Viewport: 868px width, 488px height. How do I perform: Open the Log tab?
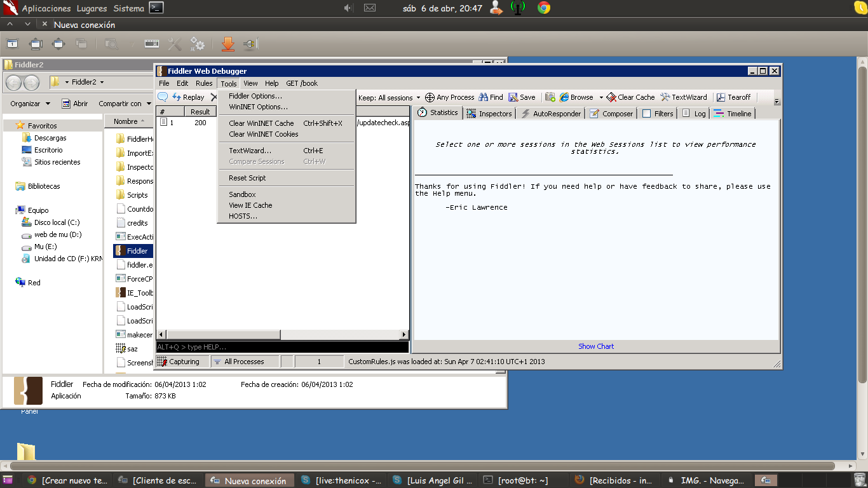[x=694, y=114]
